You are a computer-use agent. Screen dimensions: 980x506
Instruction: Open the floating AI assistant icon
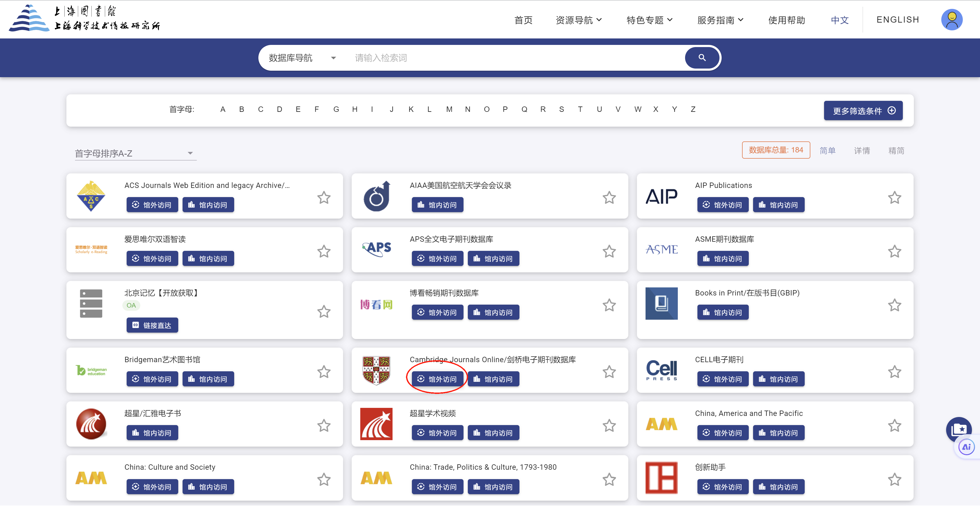[x=966, y=447]
